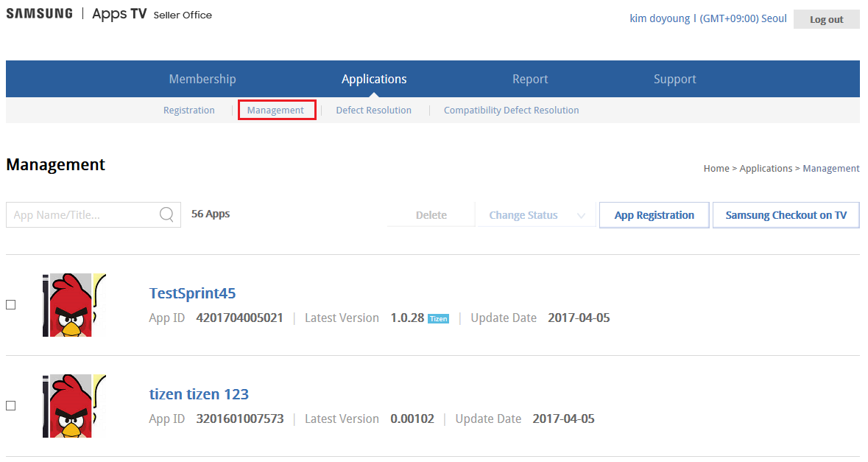Click Home in the breadcrumb
The width and height of the screenshot is (868, 462).
[x=716, y=169]
